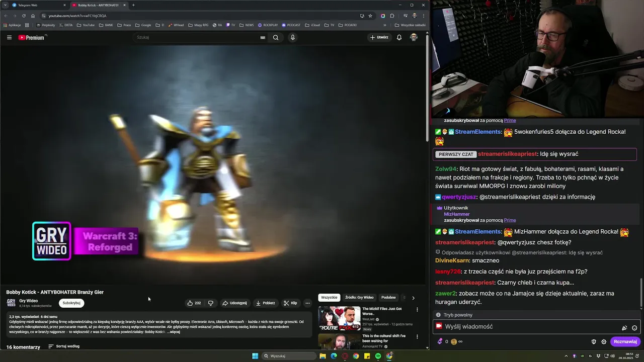
Task: Go to YouTube Premium home logo
Action: [x=32, y=37]
